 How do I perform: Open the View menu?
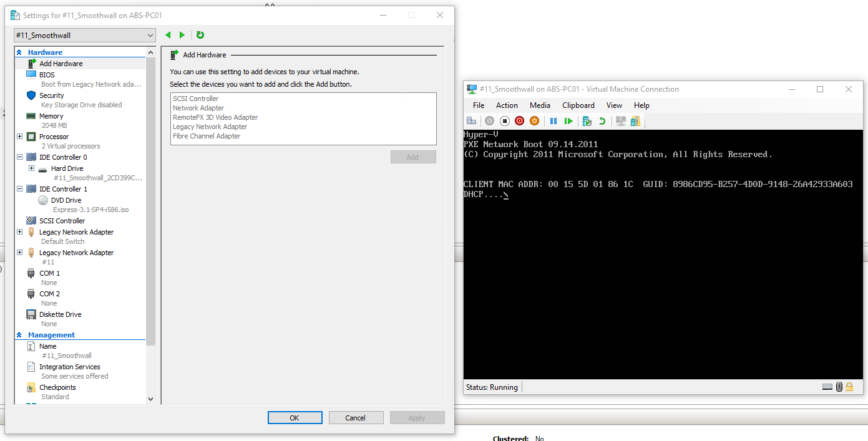coord(614,105)
